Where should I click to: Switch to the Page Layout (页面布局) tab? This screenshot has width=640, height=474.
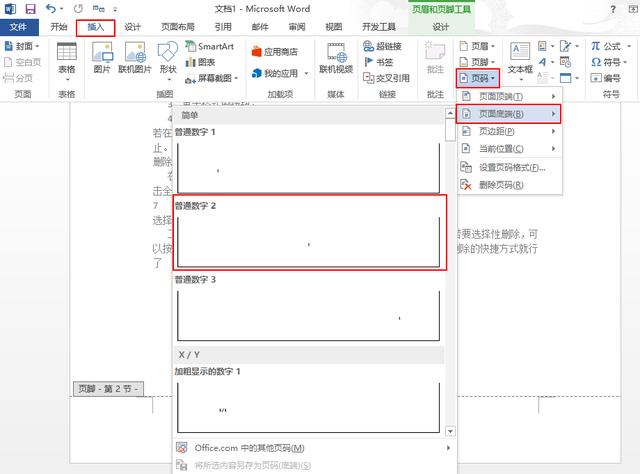(x=178, y=27)
